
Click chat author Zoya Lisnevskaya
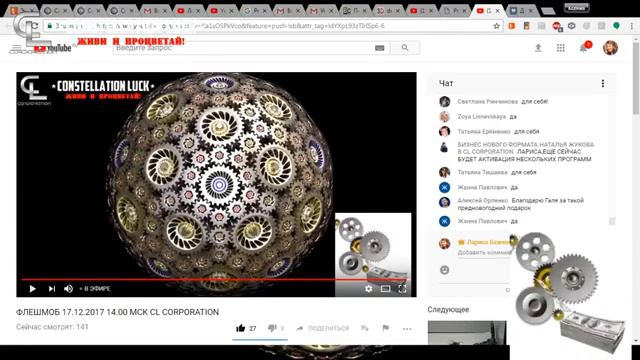click(x=482, y=117)
